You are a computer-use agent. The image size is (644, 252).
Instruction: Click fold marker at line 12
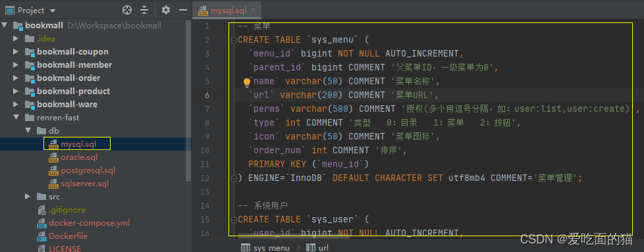point(234,178)
